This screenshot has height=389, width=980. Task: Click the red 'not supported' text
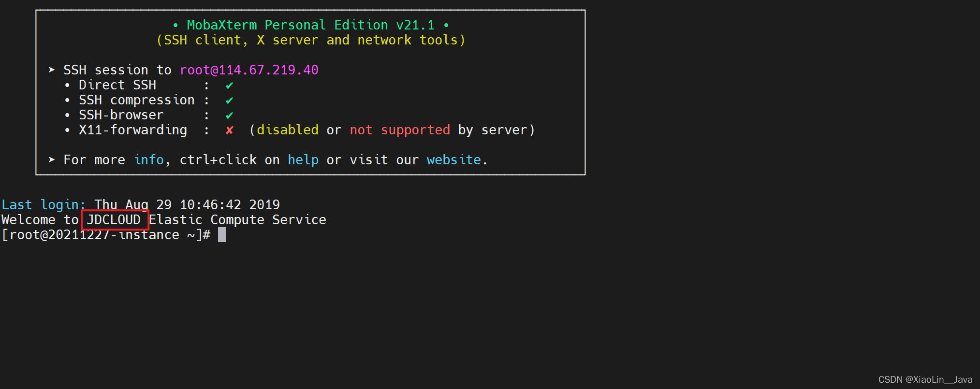400,130
